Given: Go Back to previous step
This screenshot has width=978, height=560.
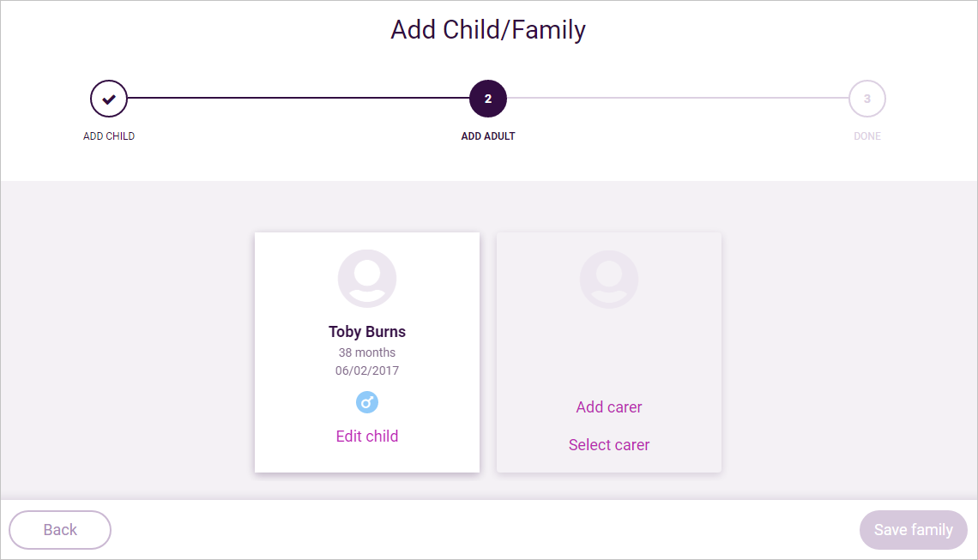Looking at the screenshot, I should point(60,530).
